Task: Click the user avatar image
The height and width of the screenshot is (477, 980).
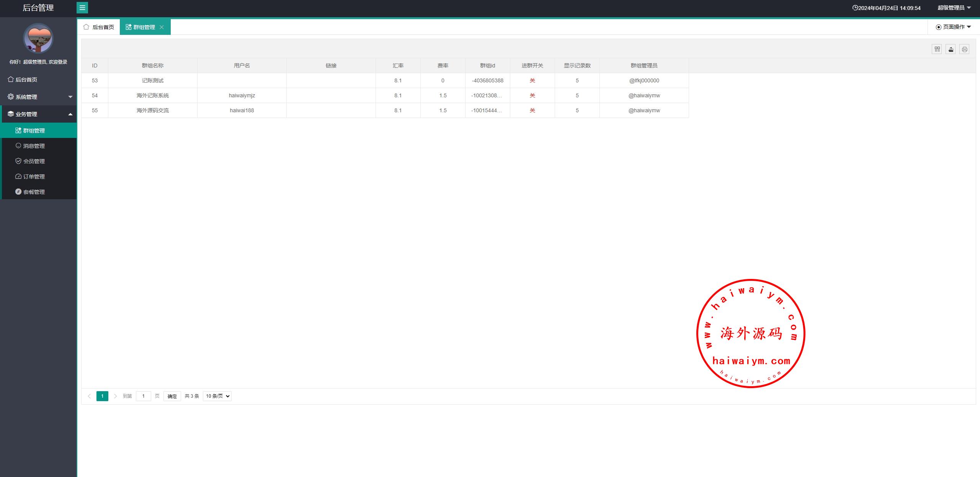Action: coord(38,38)
